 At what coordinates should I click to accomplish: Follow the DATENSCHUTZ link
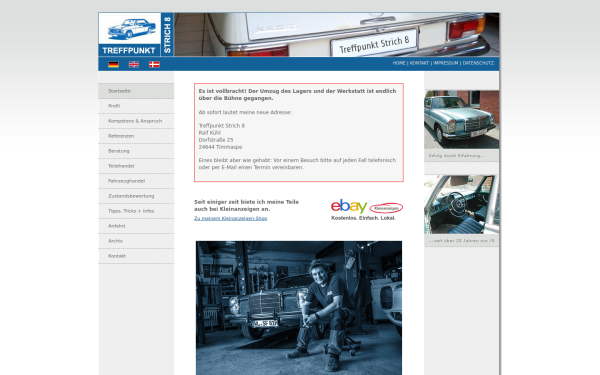[478, 63]
